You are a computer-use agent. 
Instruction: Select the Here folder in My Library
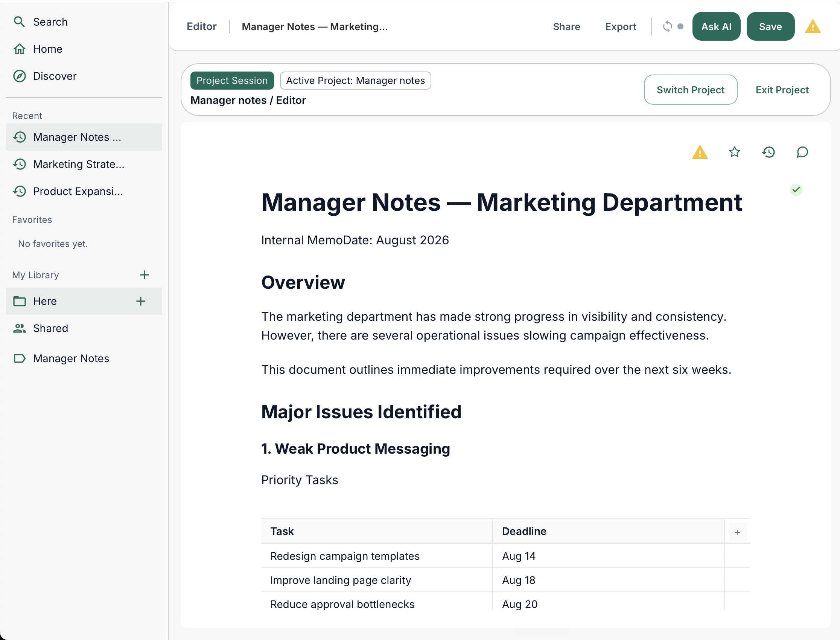coord(84,301)
